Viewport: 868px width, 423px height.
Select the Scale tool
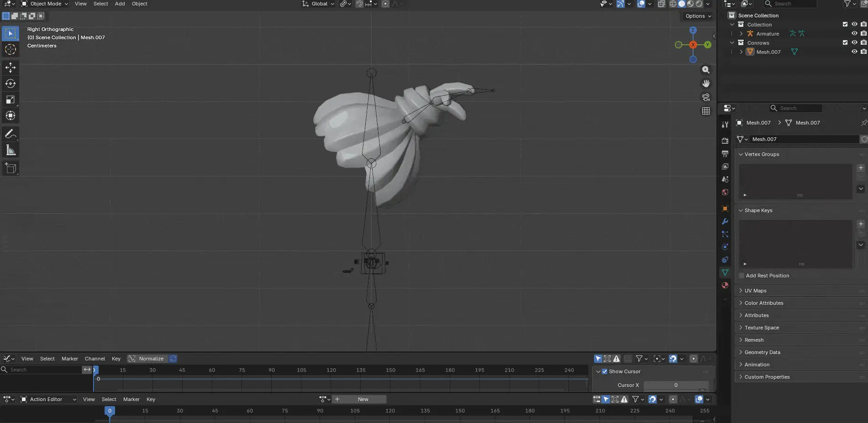(11, 99)
